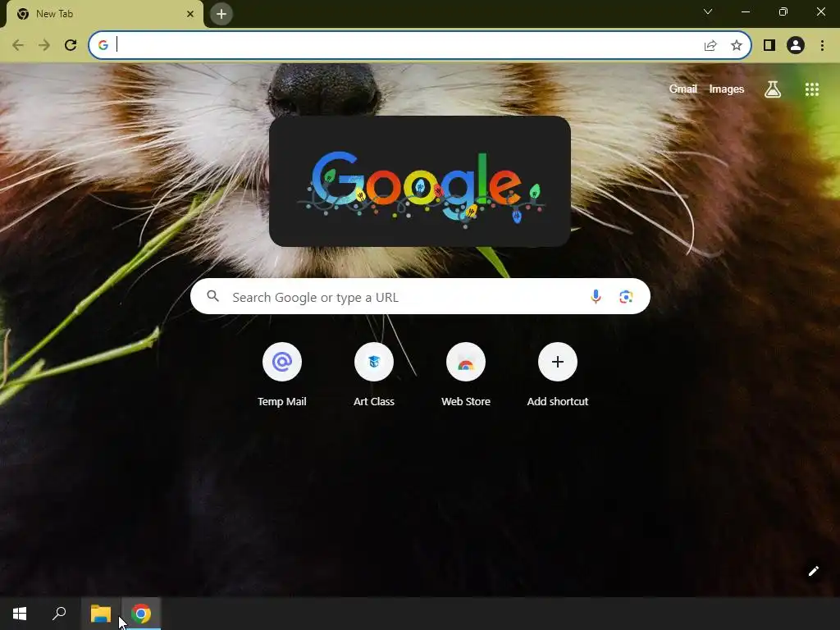Viewport: 840px width, 630px height.
Task: Open a new tab with plus button
Action: [221, 14]
